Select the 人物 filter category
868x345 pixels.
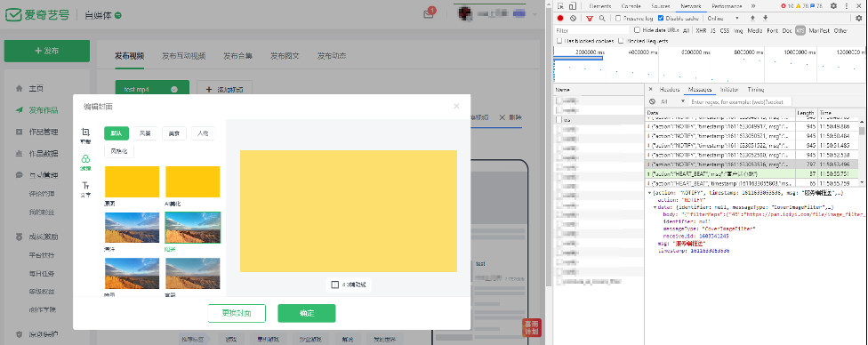(x=203, y=132)
